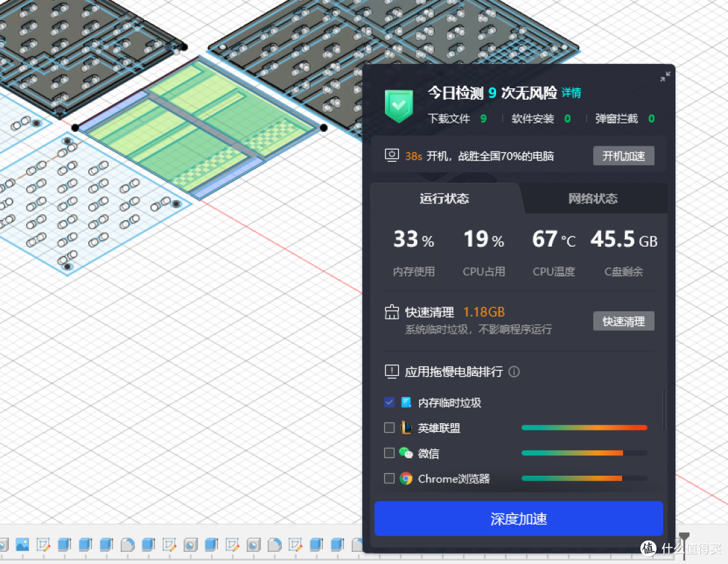Click the 微信 WeChat icon
The image size is (728, 564).
(x=406, y=453)
